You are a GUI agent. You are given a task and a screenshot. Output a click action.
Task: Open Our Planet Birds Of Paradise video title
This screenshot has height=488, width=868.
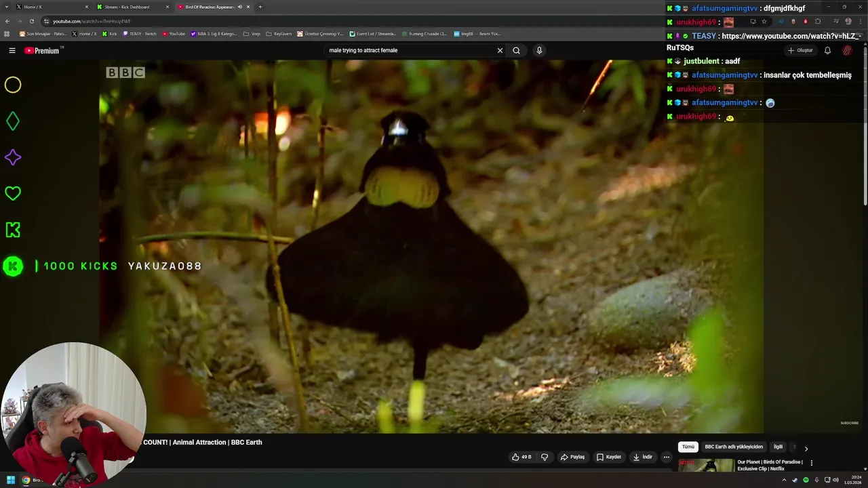770,465
